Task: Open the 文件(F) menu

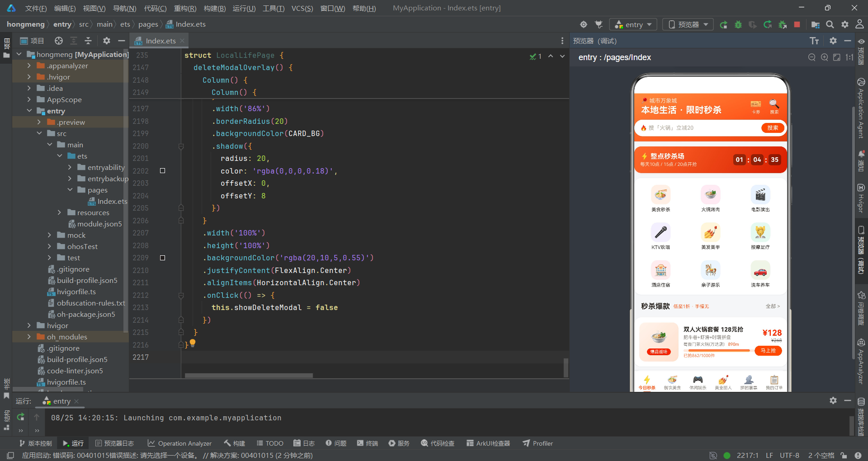Action: click(36, 8)
